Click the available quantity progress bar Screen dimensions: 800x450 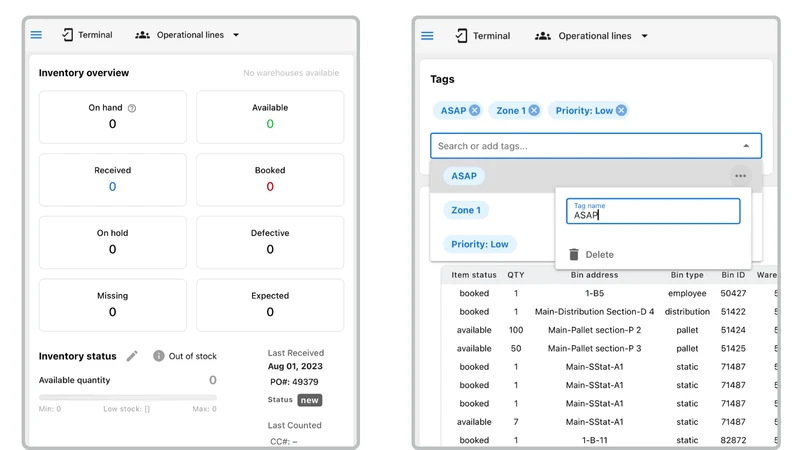pos(128,397)
